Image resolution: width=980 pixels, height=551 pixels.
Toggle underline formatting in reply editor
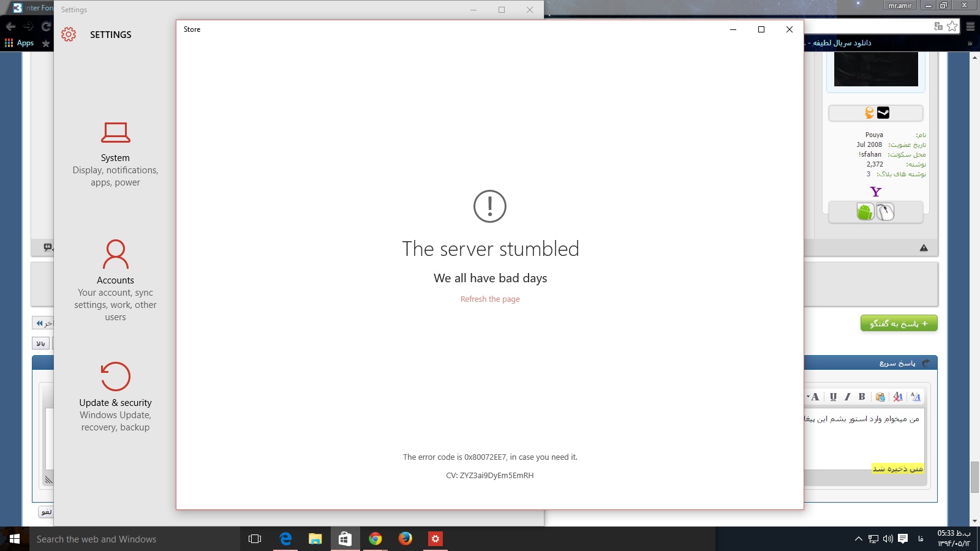(833, 397)
